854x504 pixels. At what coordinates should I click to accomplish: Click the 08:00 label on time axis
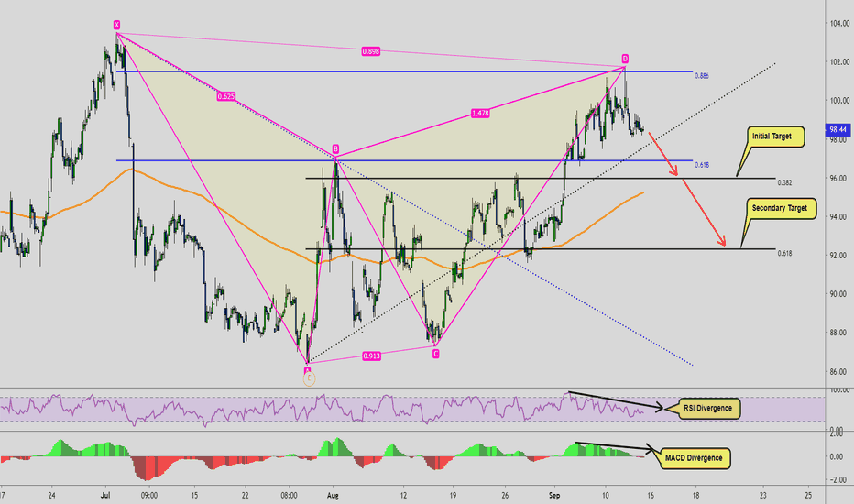[x=289, y=495]
